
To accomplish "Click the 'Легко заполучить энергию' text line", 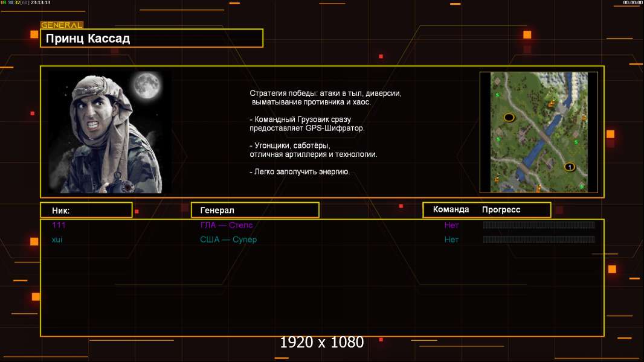I will [300, 172].
